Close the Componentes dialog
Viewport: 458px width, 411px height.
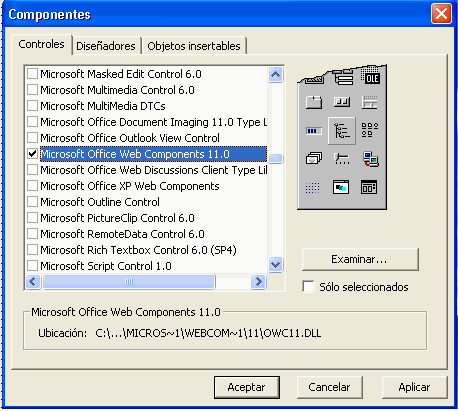pos(441,14)
